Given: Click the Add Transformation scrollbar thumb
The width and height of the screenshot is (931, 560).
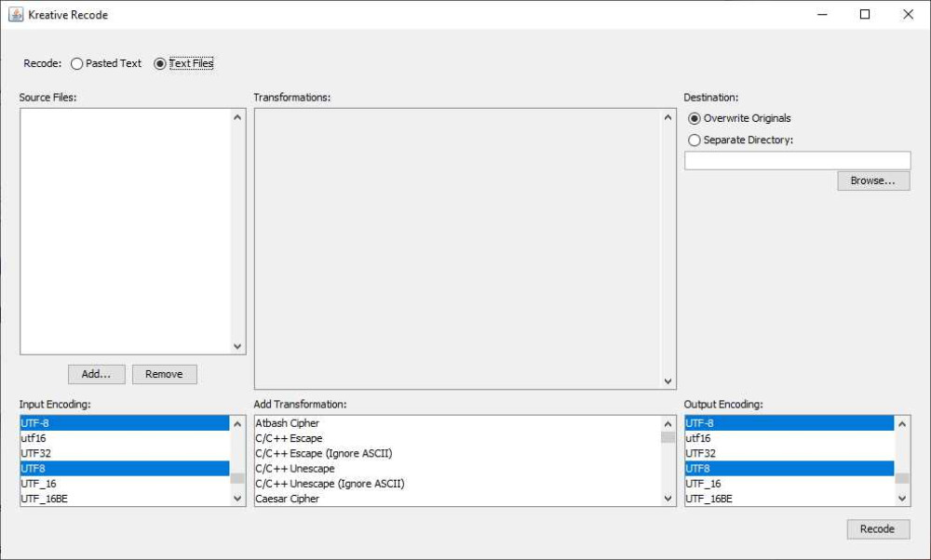Looking at the screenshot, I should pos(668,437).
